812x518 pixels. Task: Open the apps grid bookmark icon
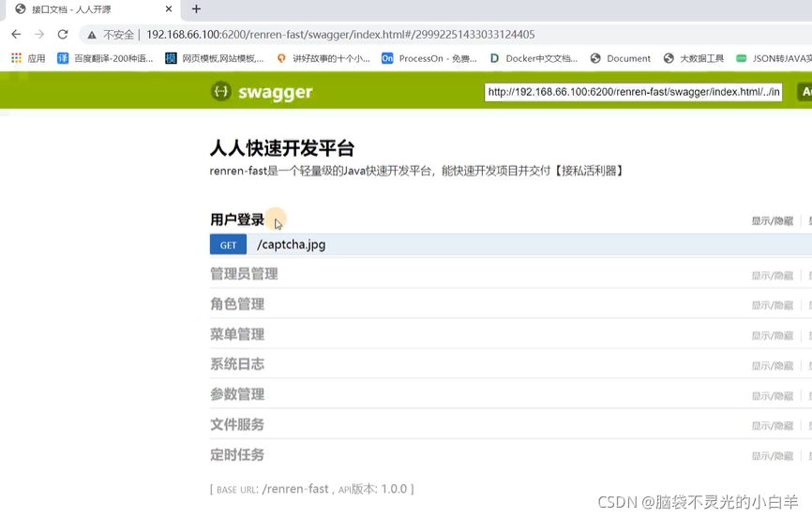17,58
